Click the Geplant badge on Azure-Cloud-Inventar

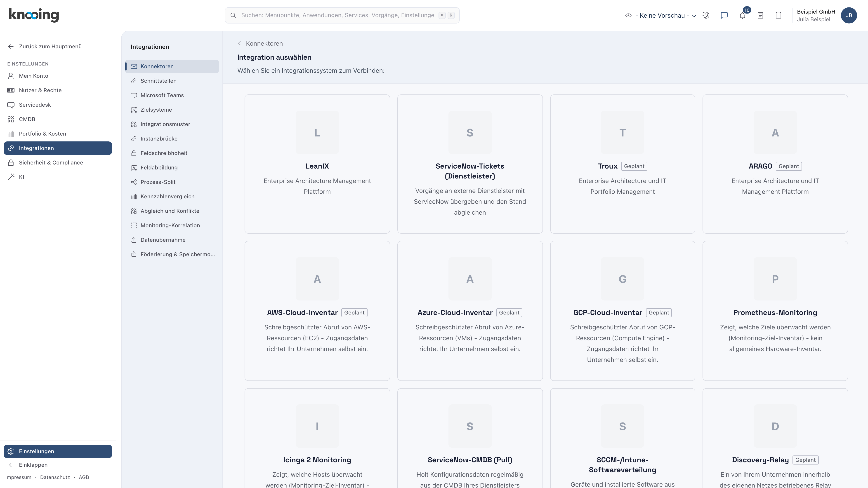click(509, 312)
